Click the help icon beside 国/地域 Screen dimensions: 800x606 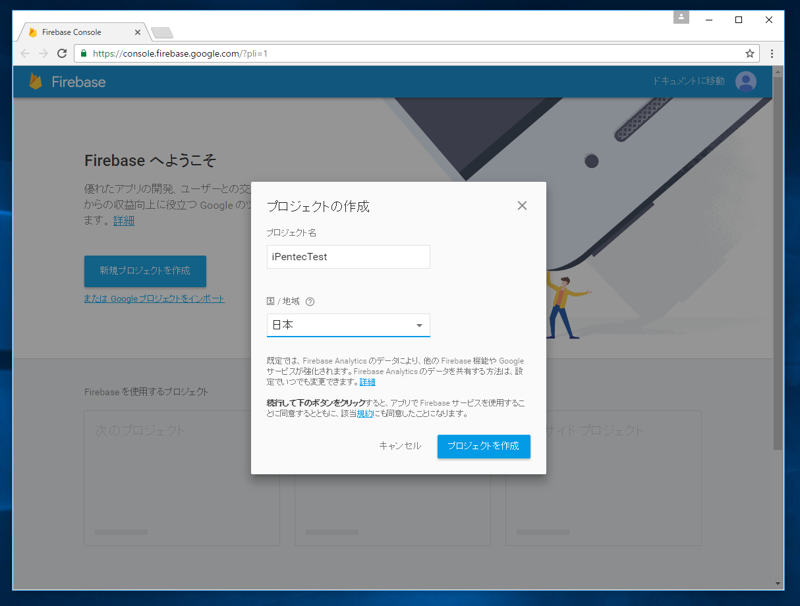coord(310,301)
